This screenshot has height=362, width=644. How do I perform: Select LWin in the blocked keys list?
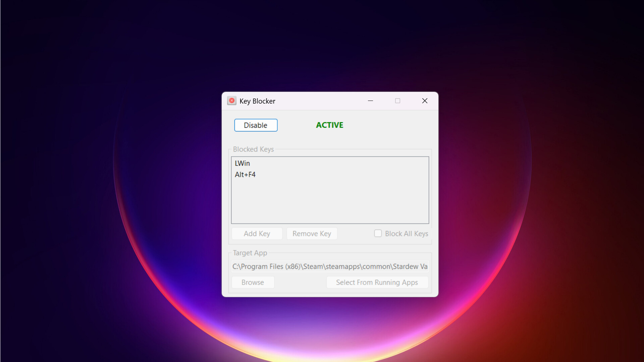click(242, 163)
